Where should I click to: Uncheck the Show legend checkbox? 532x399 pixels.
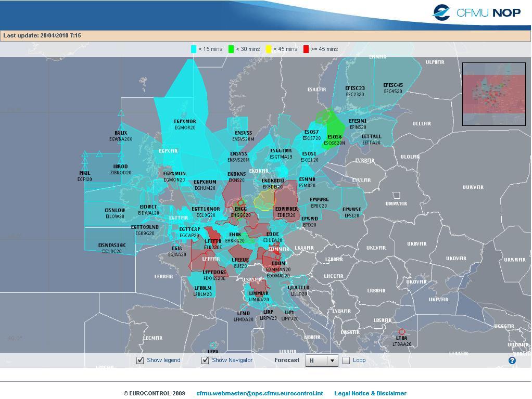(140, 361)
